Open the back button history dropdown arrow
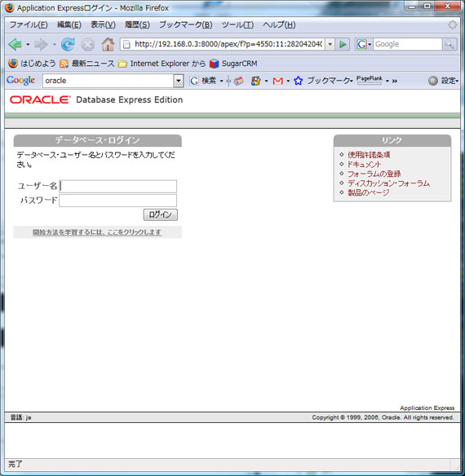This screenshot has height=476, width=465. click(28, 45)
